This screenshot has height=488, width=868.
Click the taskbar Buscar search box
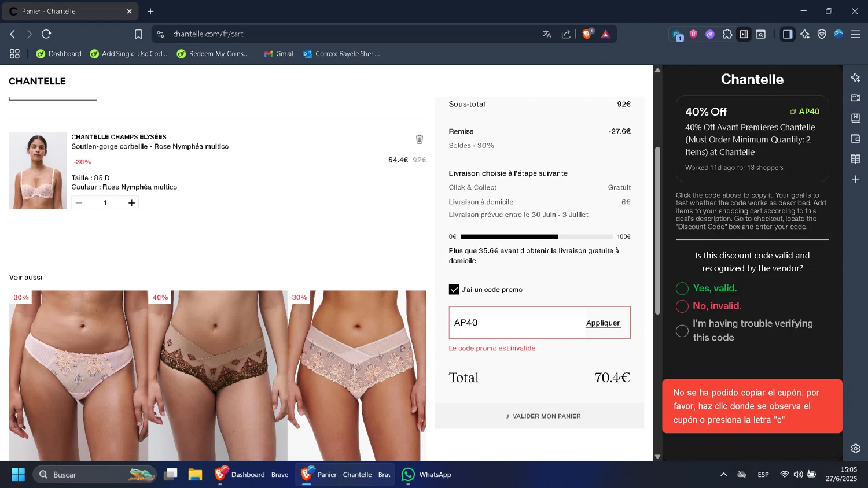click(x=94, y=475)
